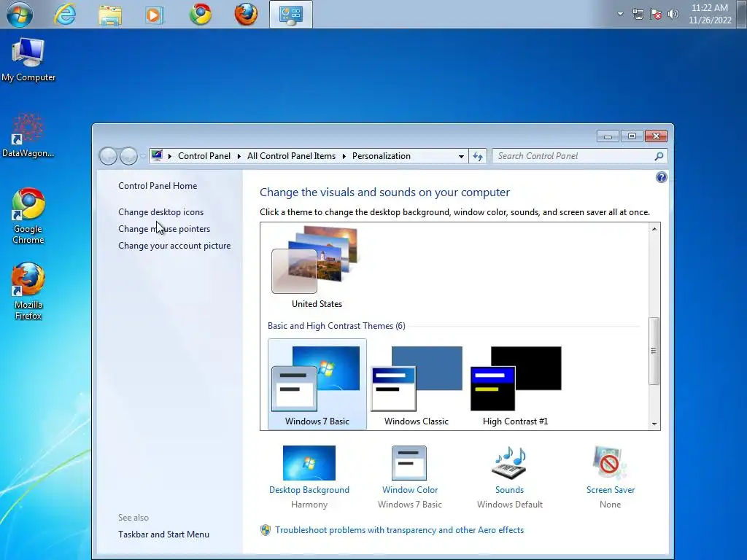Minimize the Personalization window

tap(608, 136)
